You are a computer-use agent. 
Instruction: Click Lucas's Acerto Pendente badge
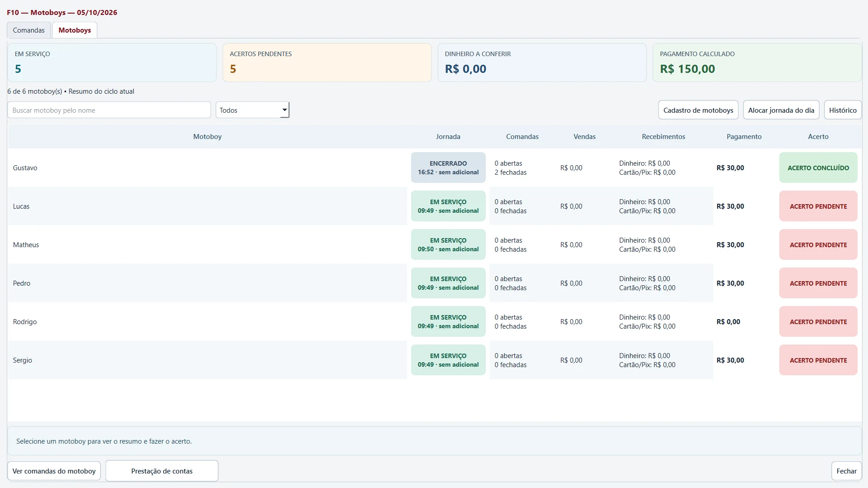(818, 206)
